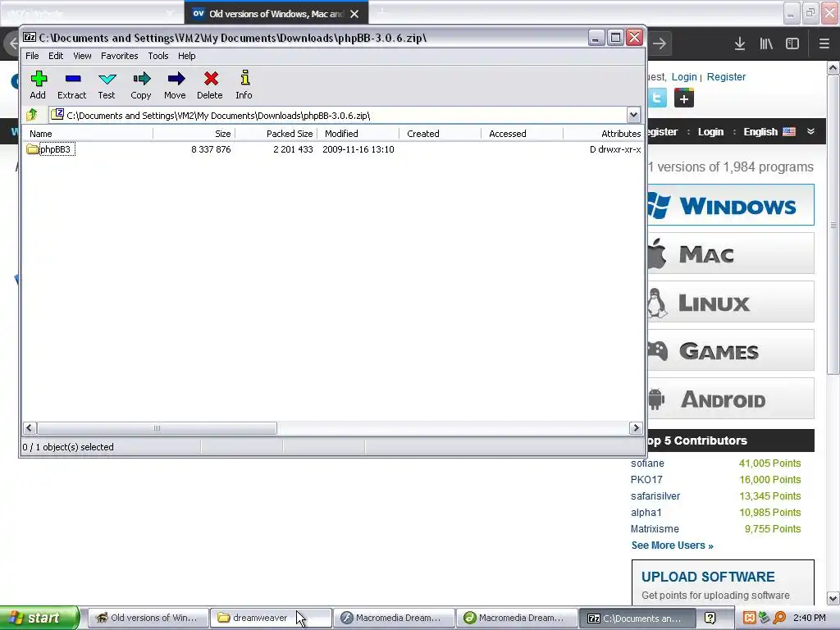
Task: Close the Old versions of Windows tab
Action: 354,14
